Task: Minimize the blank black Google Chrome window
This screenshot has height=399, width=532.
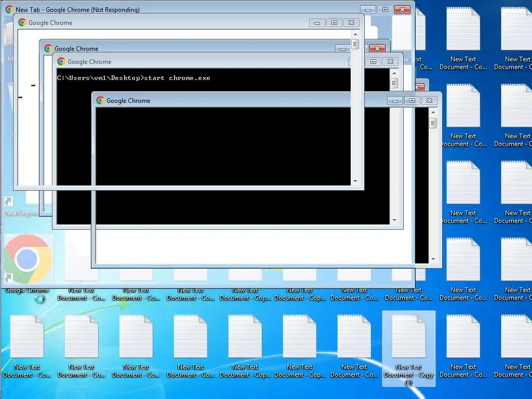Action: coord(395,100)
